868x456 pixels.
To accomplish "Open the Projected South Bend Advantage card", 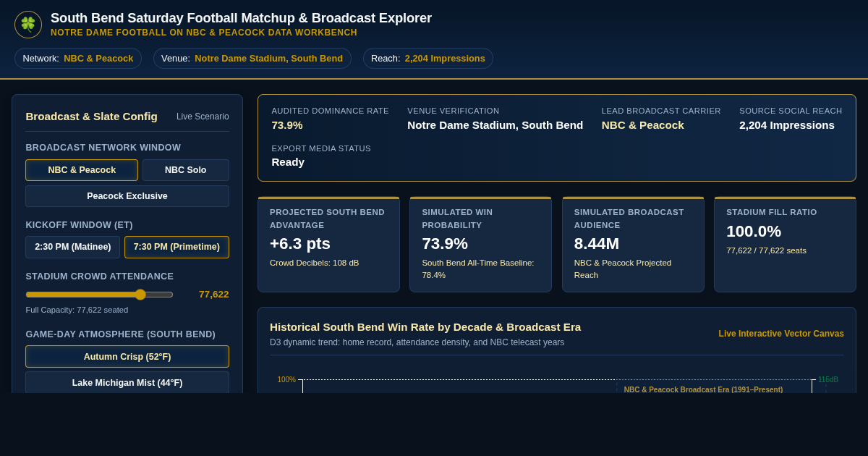I will tap(328, 245).
